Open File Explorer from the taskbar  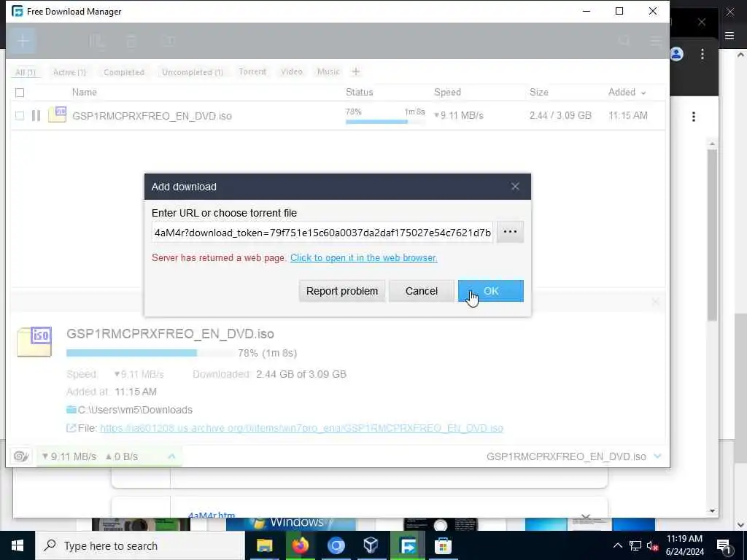[264, 545]
